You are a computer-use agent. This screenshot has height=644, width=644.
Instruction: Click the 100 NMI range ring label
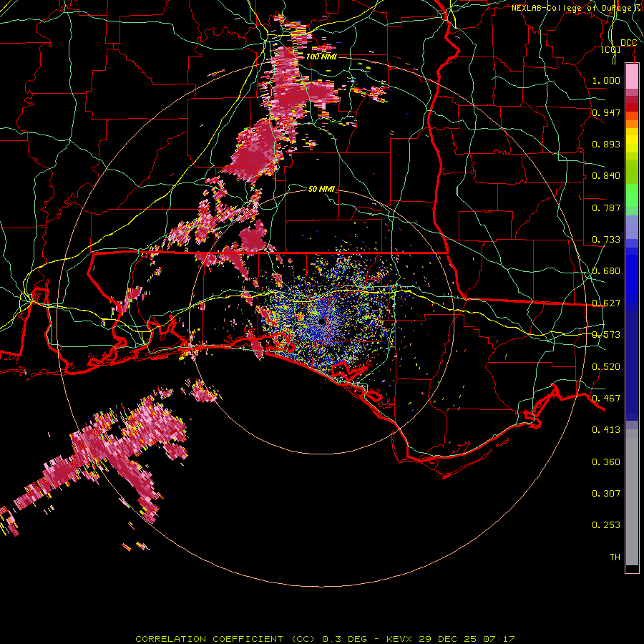point(321,57)
